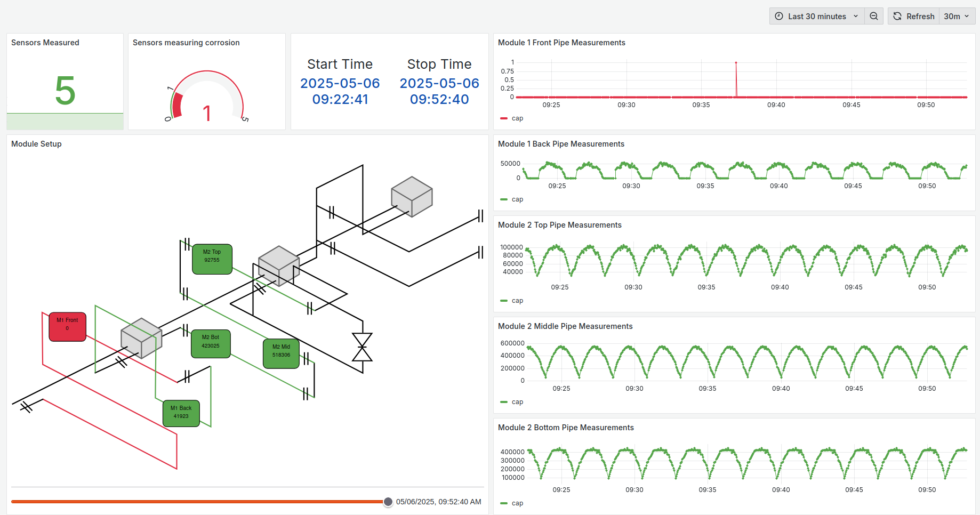This screenshot has width=980, height=515.
Task: Open Module 1 Back Pipe Measurements panel title
Action: (561, 144)
